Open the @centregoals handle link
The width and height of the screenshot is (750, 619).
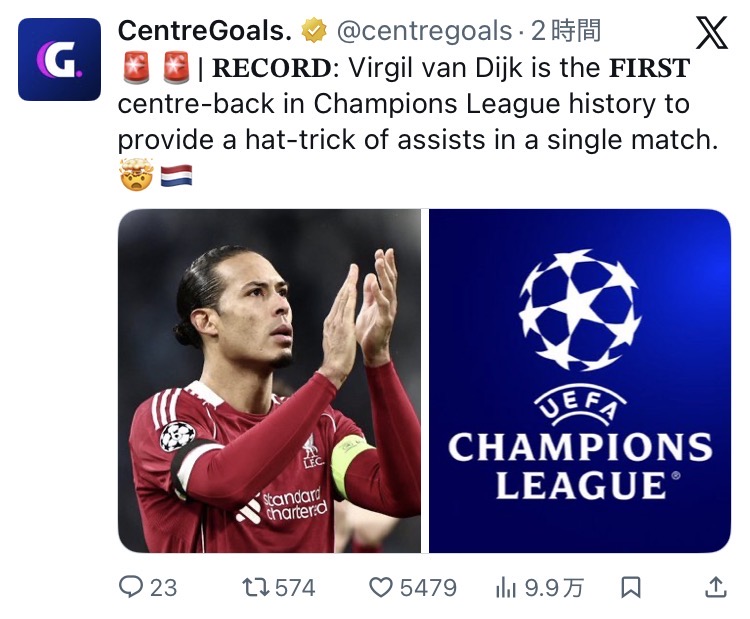pyautogui.click(x=424, y=32)
